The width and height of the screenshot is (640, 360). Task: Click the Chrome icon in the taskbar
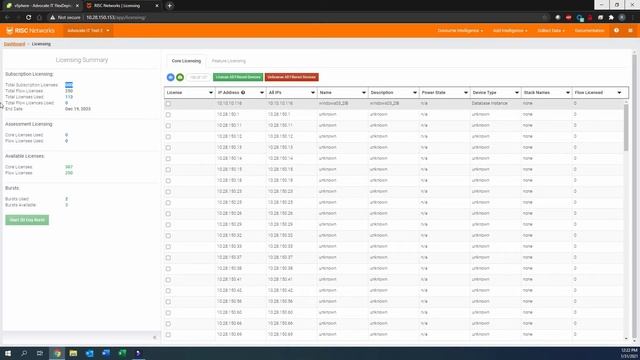pyautogui.click(x=57, y=353)
